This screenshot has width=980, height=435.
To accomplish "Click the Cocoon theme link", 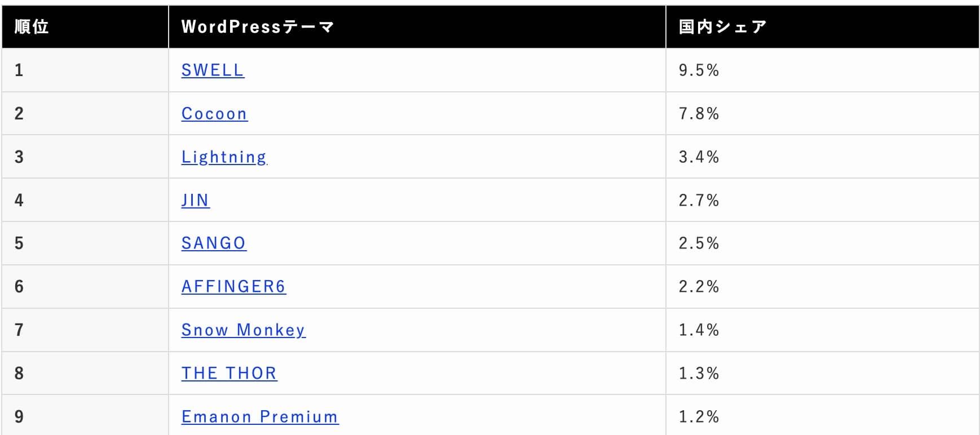I will pyautogui.click(x=214, y=113).
